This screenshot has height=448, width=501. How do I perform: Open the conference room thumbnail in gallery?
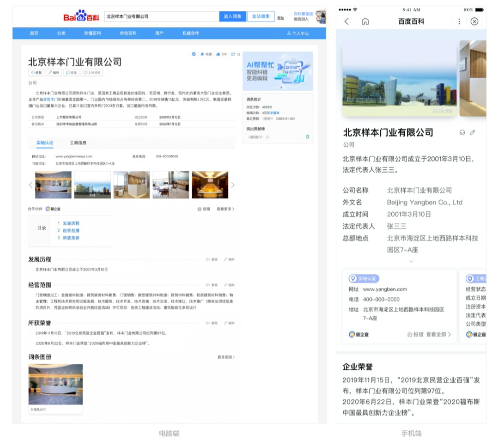point(210,185)
